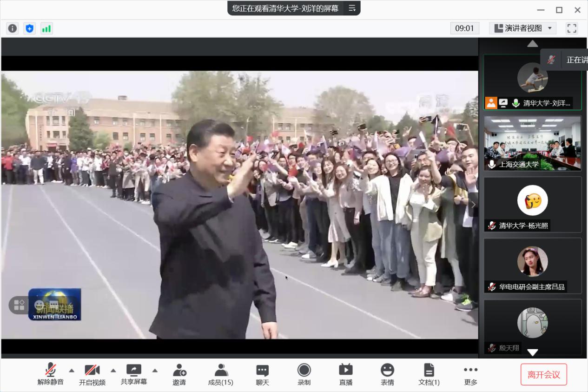Open the 邀请 invite panel

(x=179, y=375)
